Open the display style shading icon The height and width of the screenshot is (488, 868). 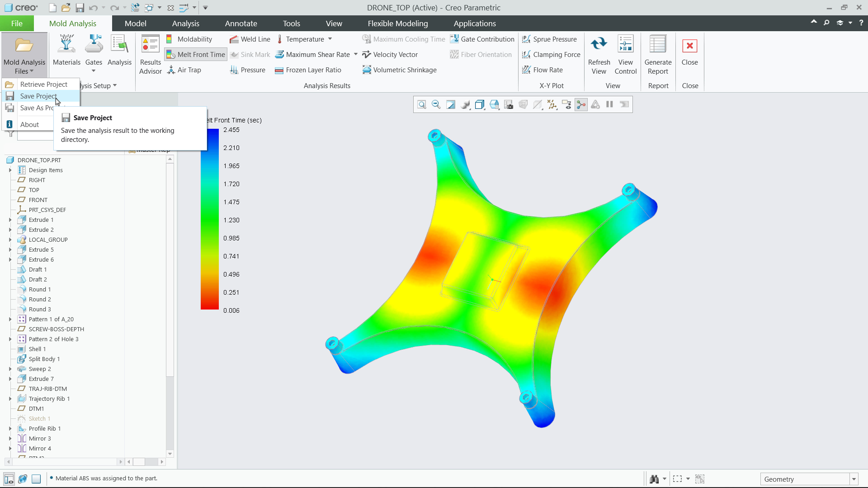pos(480,105)
